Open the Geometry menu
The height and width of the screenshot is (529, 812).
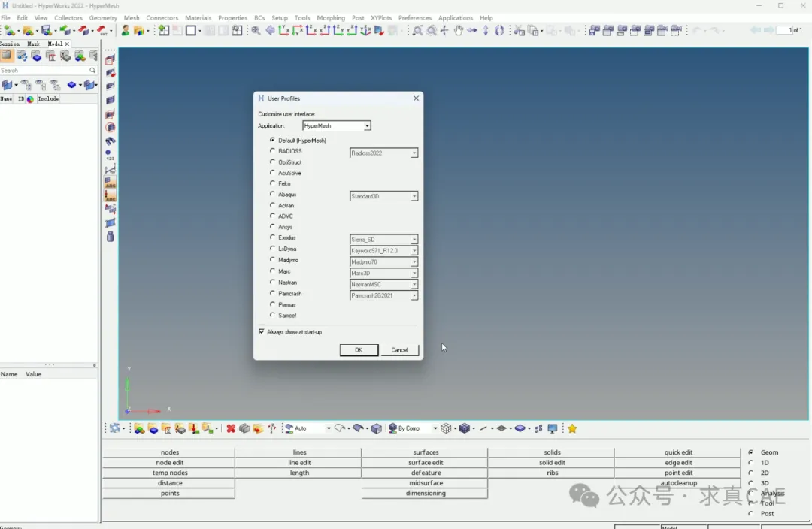click(x=103, y=17)
